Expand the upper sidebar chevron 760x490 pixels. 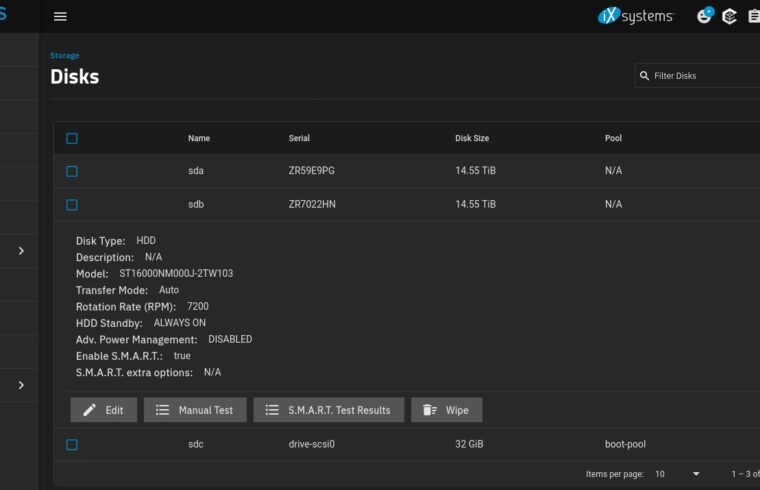coord(21,251)
